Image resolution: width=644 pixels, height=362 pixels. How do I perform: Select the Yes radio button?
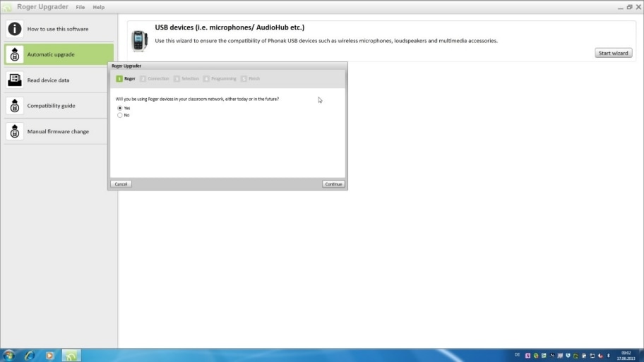120,108
